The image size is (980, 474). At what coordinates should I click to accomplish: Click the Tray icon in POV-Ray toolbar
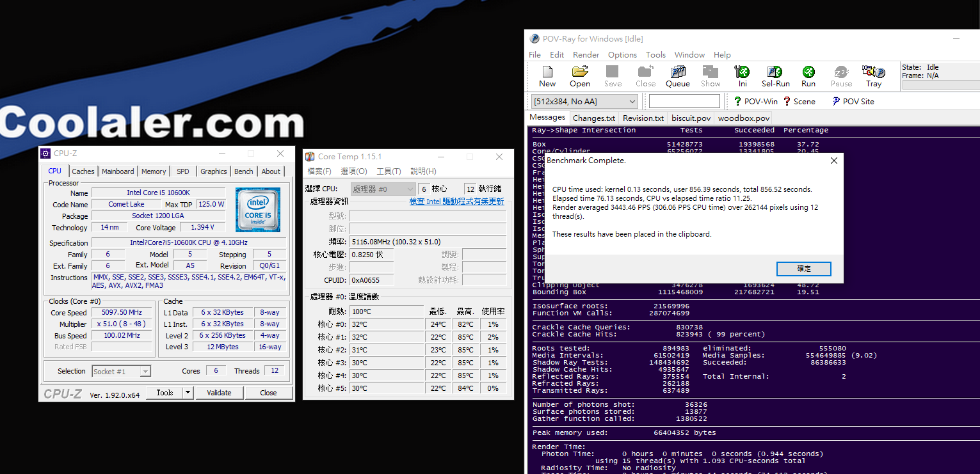click(874, 72)
